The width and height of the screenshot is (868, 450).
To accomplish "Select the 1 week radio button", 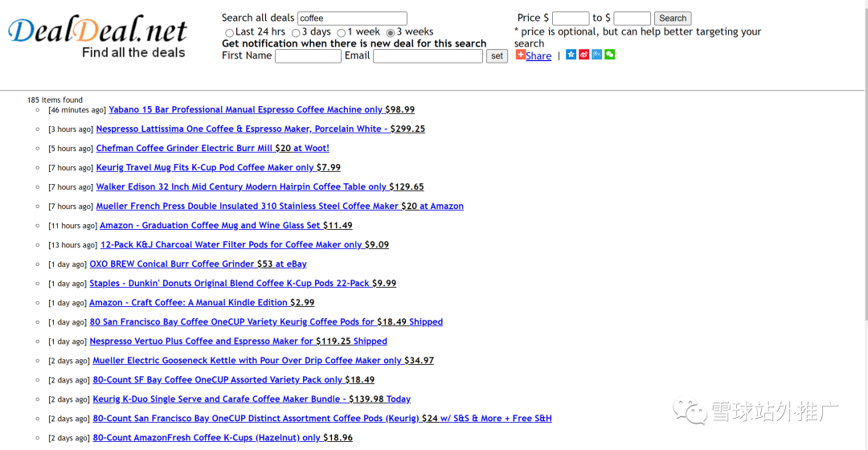I will pos(342,33).
